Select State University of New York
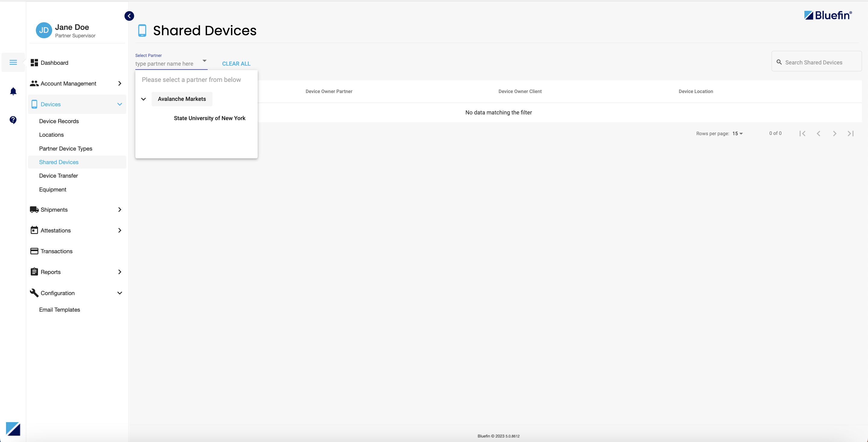The width and height of the screenshot is (868, 442). click(x=209, y=118)
